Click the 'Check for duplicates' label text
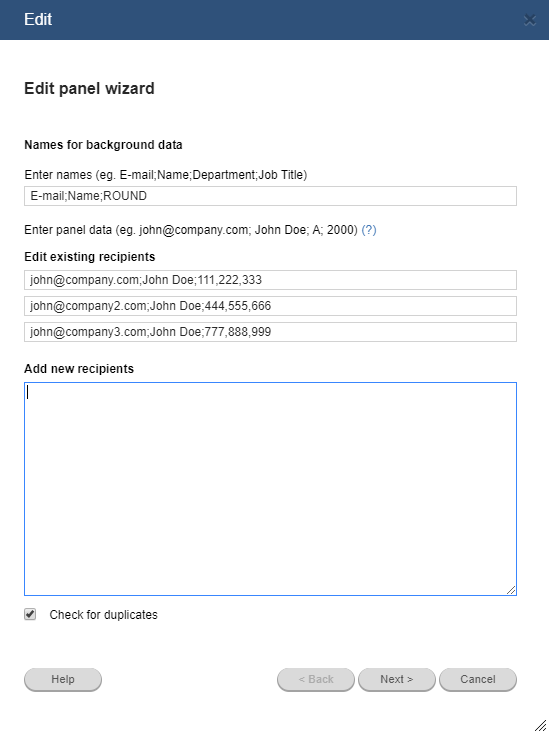549x731 pixels. click(x=103, y=615)
